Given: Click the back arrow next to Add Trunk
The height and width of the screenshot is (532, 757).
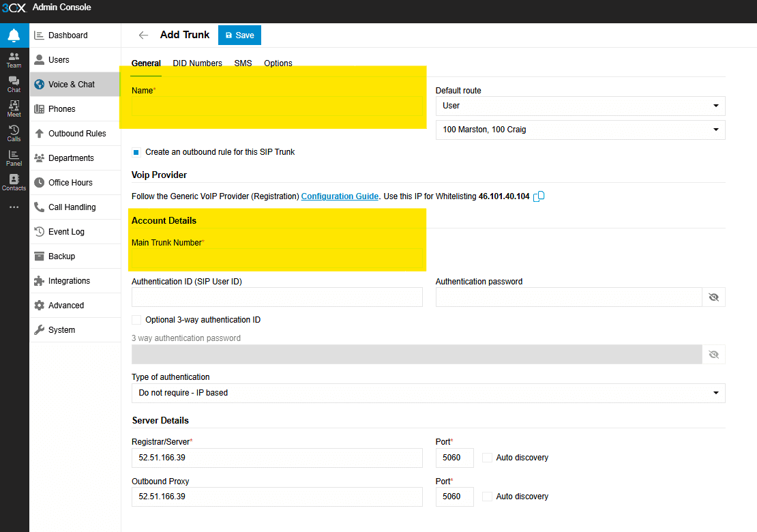Looking at the screenshot, I should (143, 35).
